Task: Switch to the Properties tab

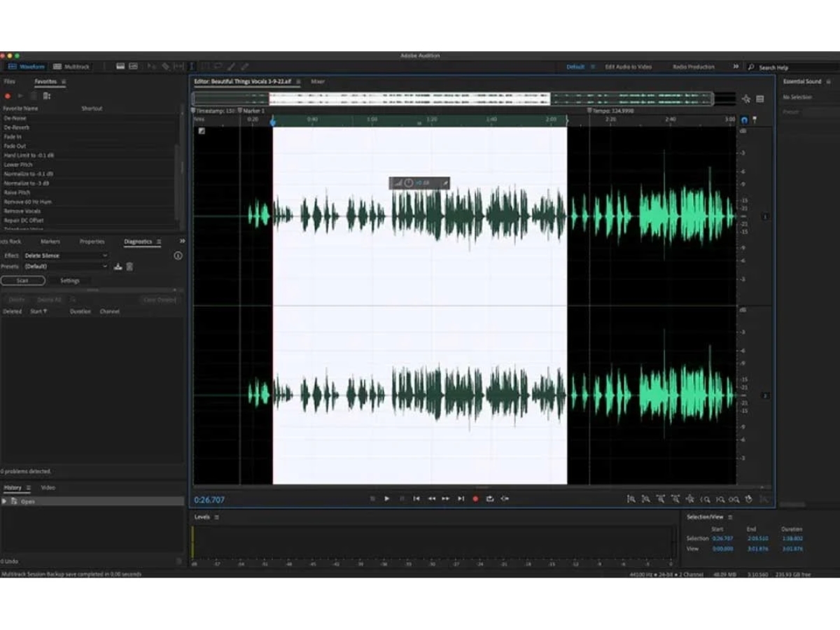Action: point(92,241)
